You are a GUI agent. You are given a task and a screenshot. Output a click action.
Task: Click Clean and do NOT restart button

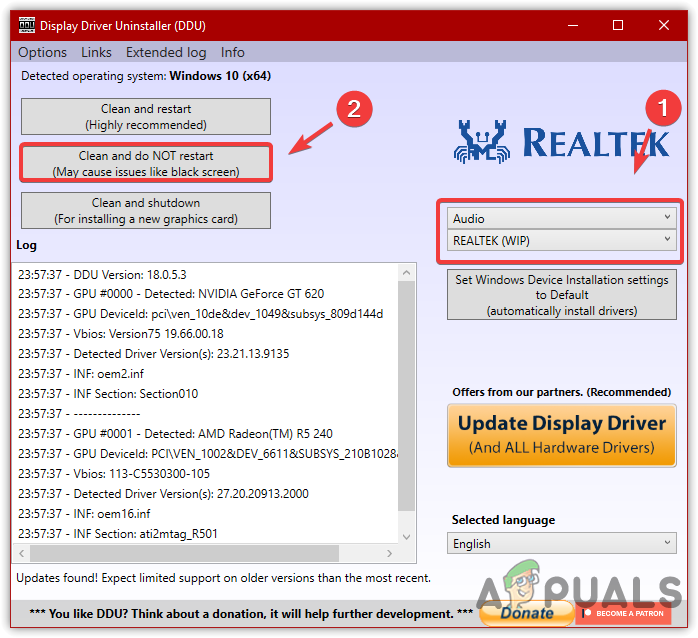point(146,163)
